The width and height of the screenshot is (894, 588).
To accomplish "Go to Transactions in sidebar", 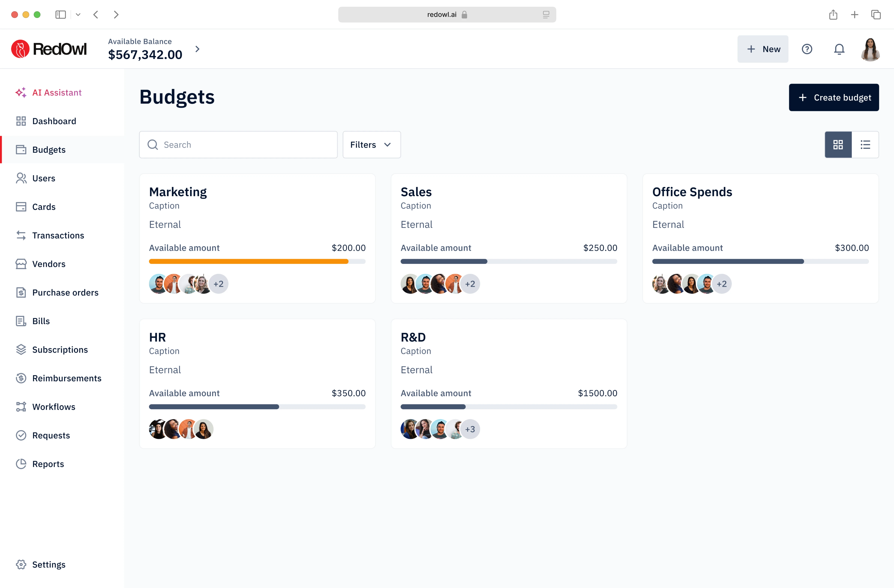I will [58, 235].
